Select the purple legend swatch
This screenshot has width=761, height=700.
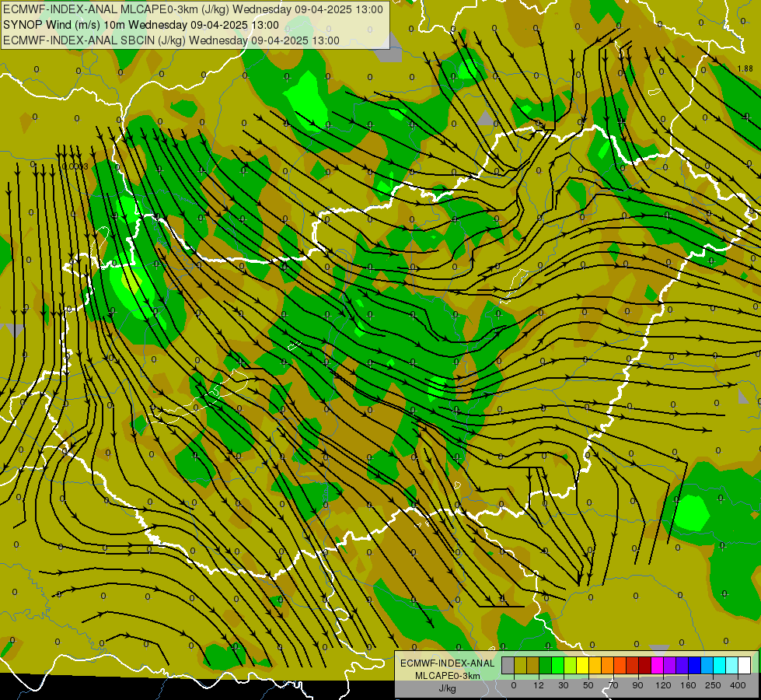(x=670, y=665)
